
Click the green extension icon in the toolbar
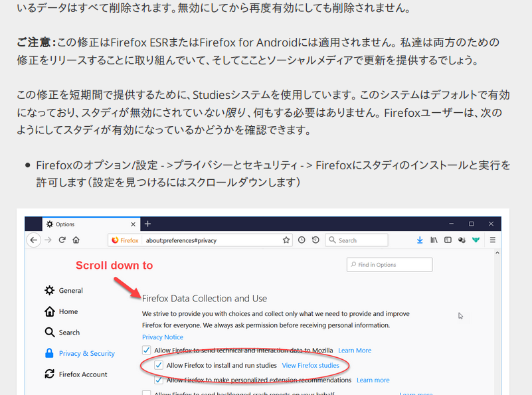476,240
